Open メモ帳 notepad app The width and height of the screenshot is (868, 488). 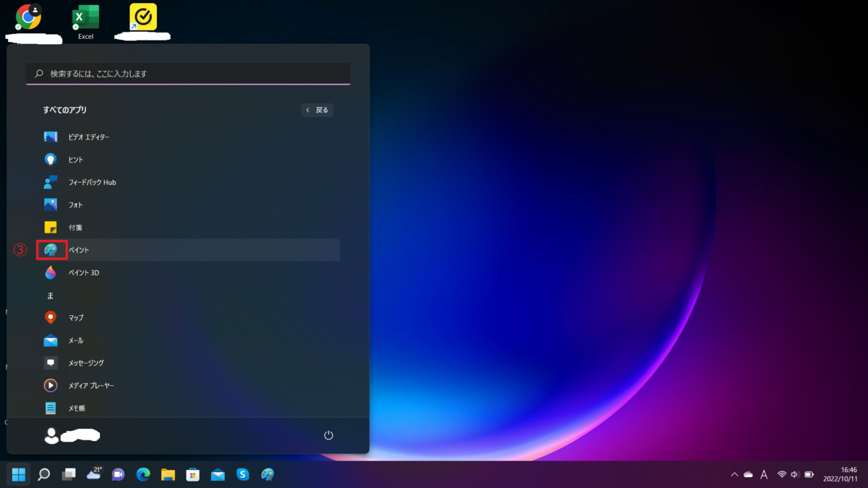188,408
